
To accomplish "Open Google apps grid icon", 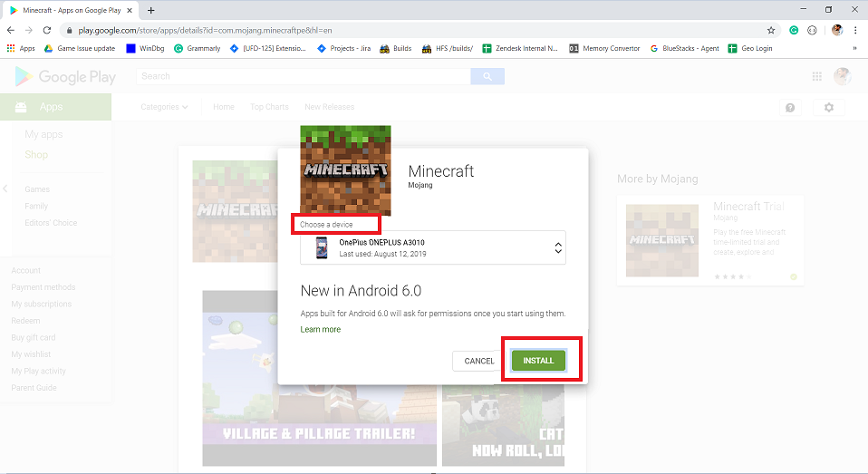I will click(x=816, y=76).
